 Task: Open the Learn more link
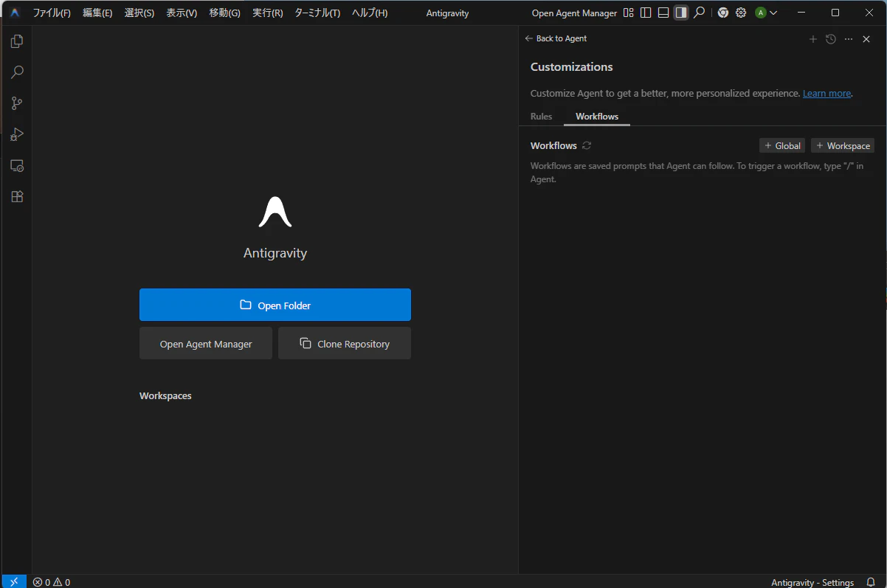tap(826, 94)
